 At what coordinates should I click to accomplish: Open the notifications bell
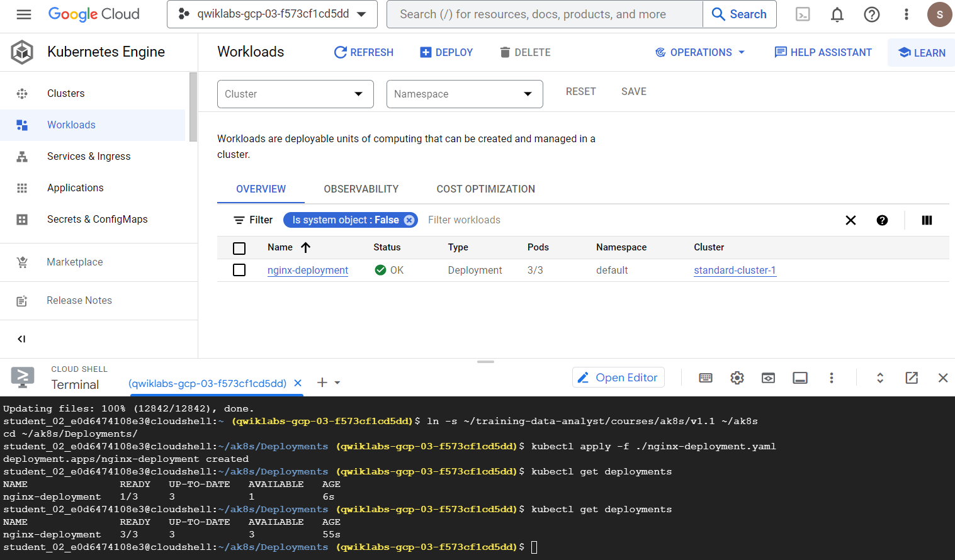point(837,14)
